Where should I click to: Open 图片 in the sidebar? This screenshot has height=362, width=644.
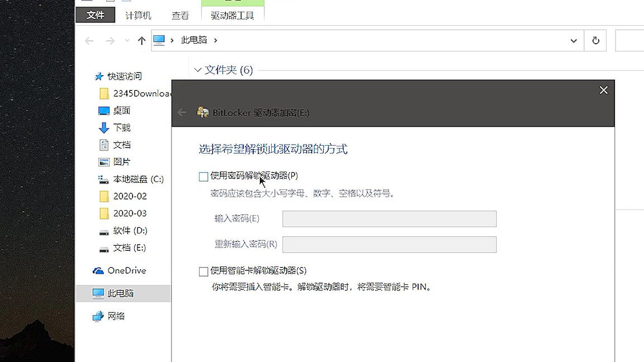click(121, 162)
